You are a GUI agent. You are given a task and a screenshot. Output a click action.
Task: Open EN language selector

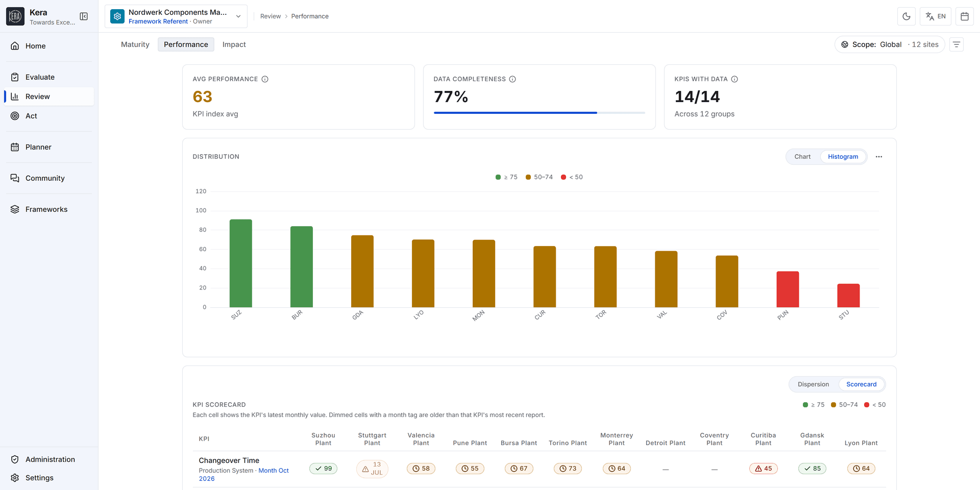936,16
